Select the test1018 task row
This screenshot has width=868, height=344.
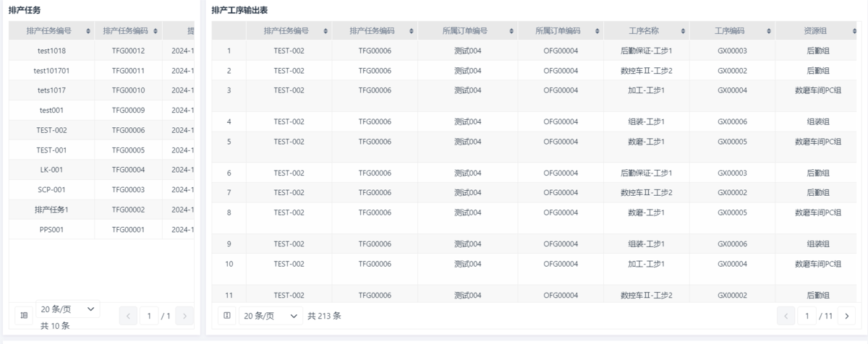(101, 51)
